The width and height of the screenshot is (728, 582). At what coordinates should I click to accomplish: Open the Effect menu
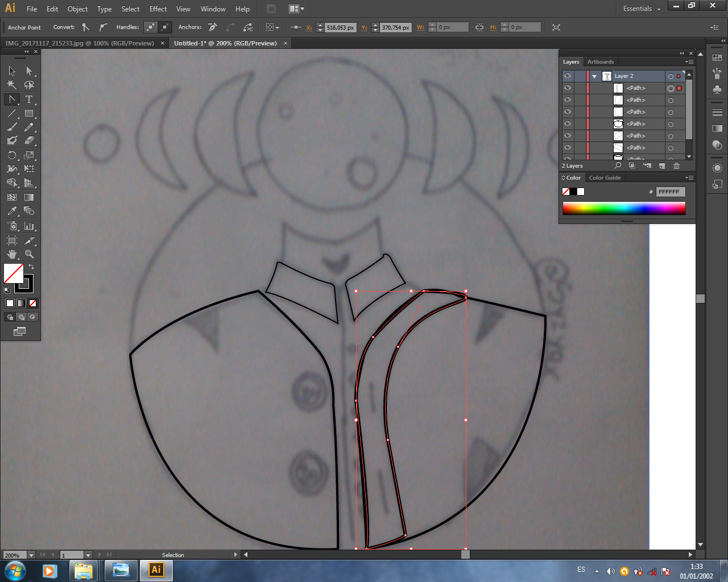[x=158, y=9]
